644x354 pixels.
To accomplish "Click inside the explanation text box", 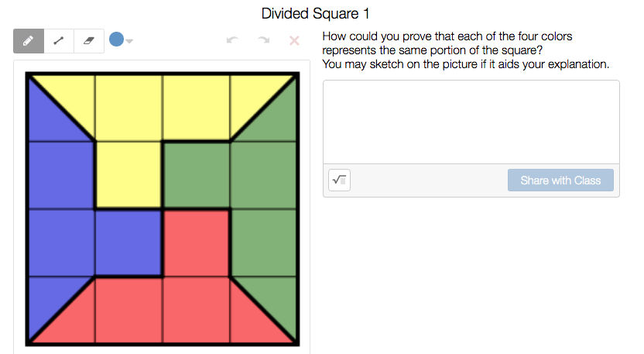I will tap(471, 122).
